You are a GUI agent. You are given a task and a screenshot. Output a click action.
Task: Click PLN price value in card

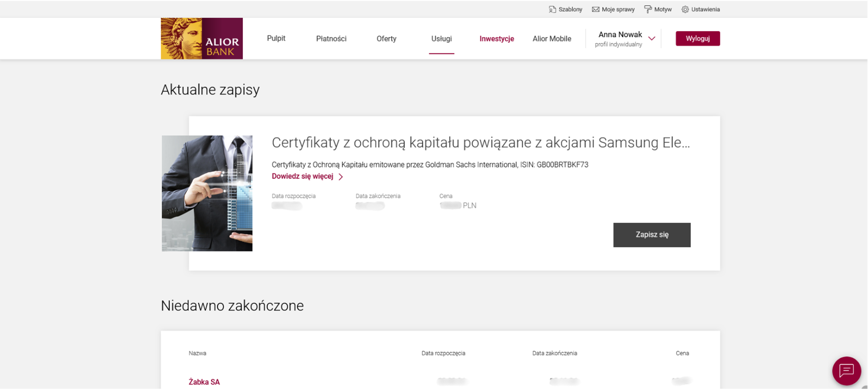coord(458,205)
